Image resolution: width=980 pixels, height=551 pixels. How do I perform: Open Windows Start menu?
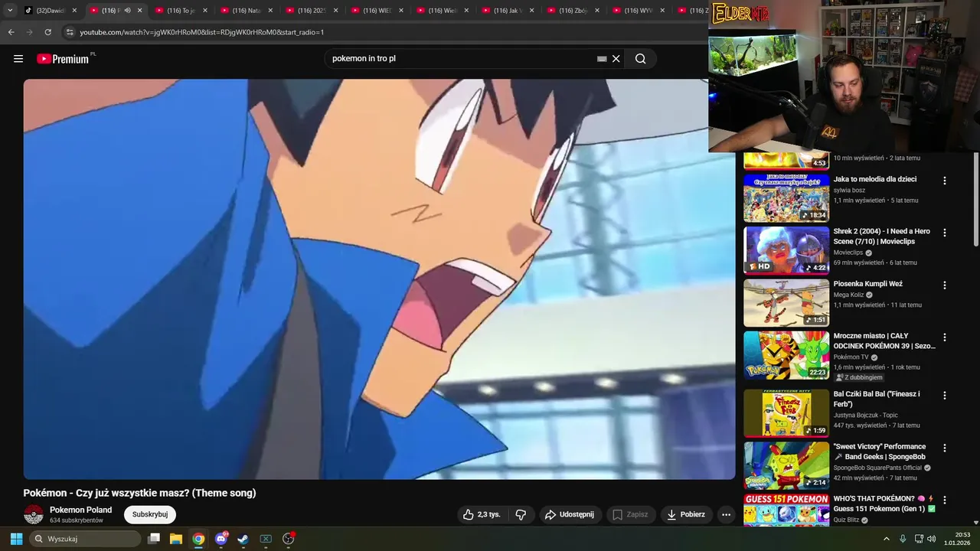pyautogui.click(x=16, y=539)
